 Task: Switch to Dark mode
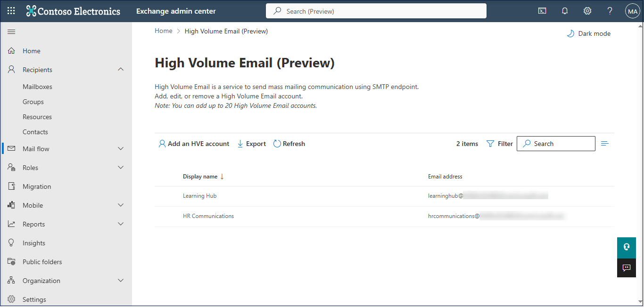[x=588, y=33]
